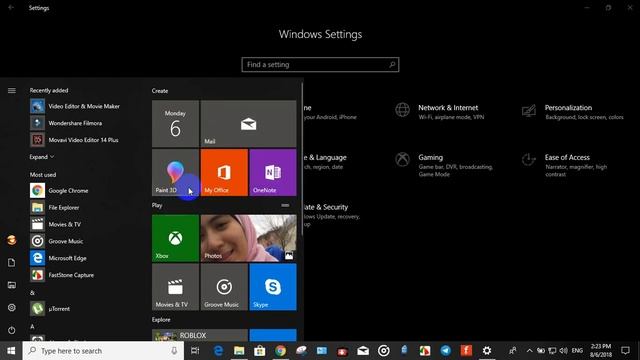Open Groove Music on the taskbar

384,351
